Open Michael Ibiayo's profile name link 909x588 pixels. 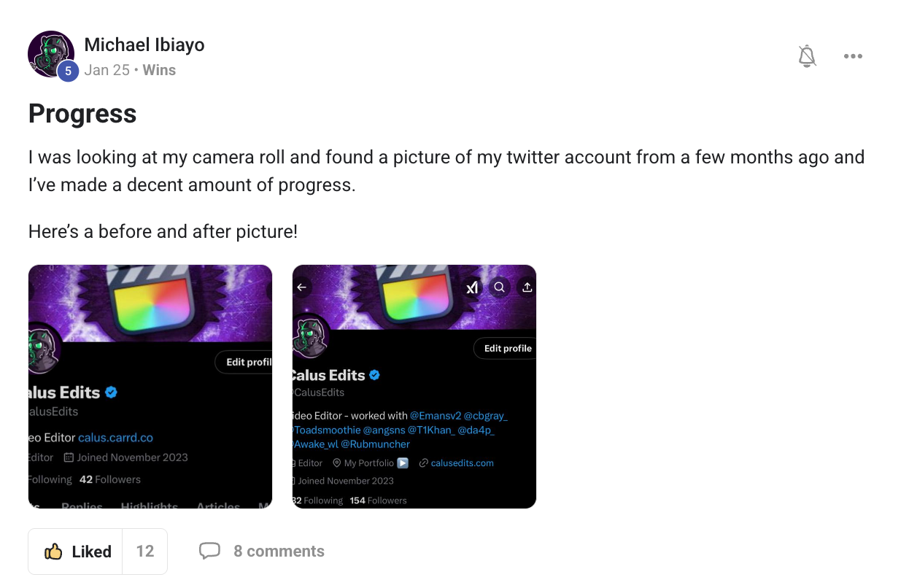point(144,45)
